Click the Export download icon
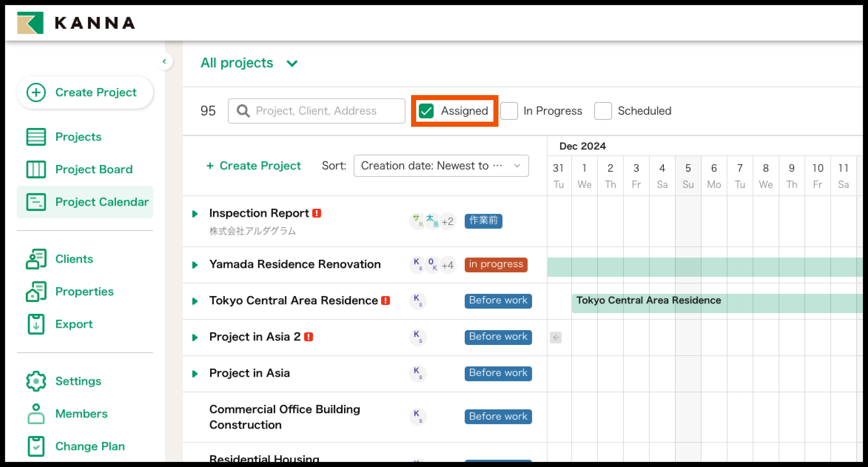The image size is (868, 467). [36, 324]
